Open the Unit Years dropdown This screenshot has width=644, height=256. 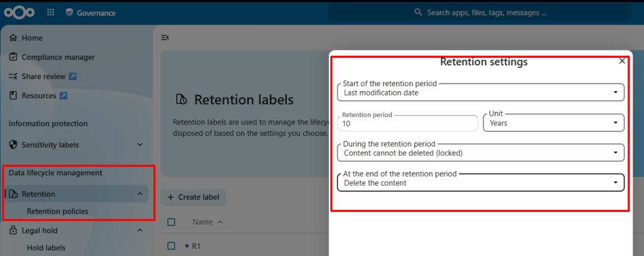pos(553,123)
